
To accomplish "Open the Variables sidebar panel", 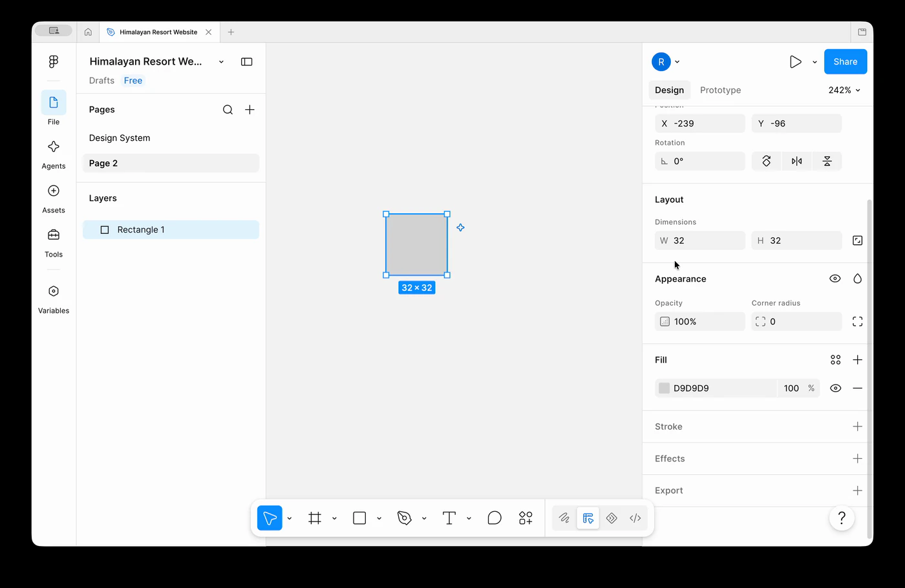I will [54, 299].
